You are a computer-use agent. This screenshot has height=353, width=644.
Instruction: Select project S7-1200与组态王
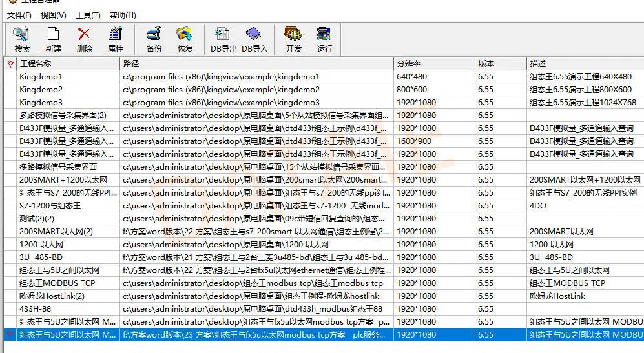pos(50,206)
